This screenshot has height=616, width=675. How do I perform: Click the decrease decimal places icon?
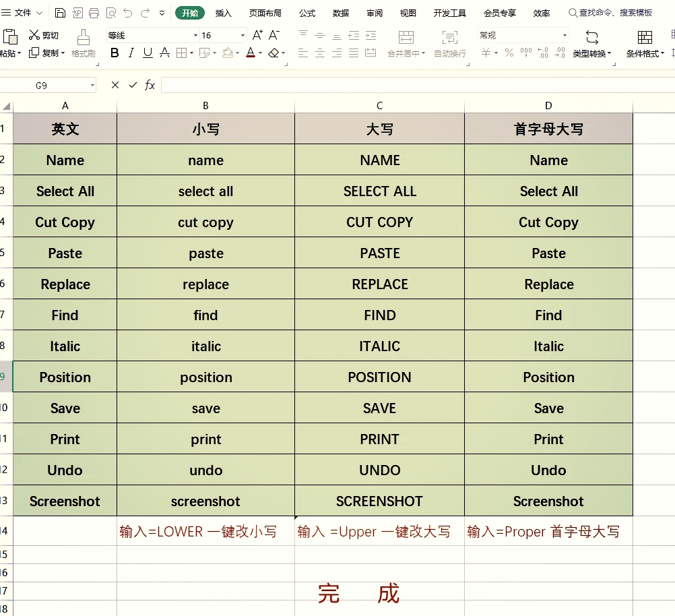pos(560,53)
